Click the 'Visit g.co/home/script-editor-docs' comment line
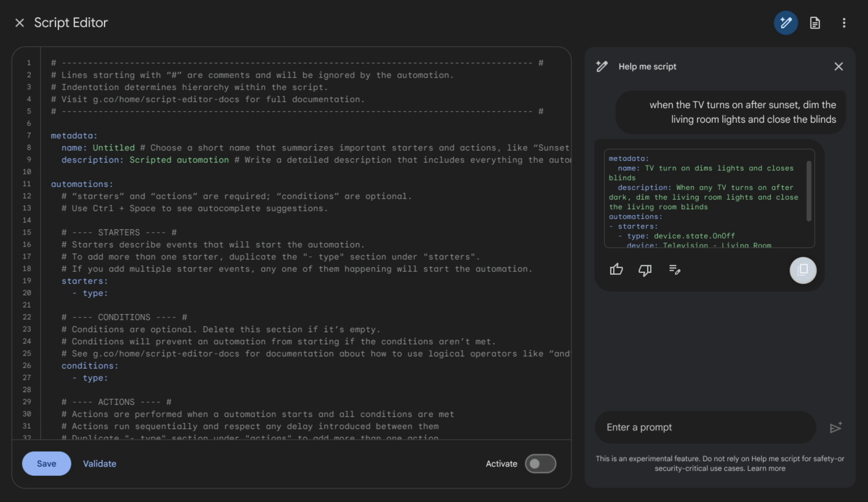868x502 pixels. click(x=208, y=99)
